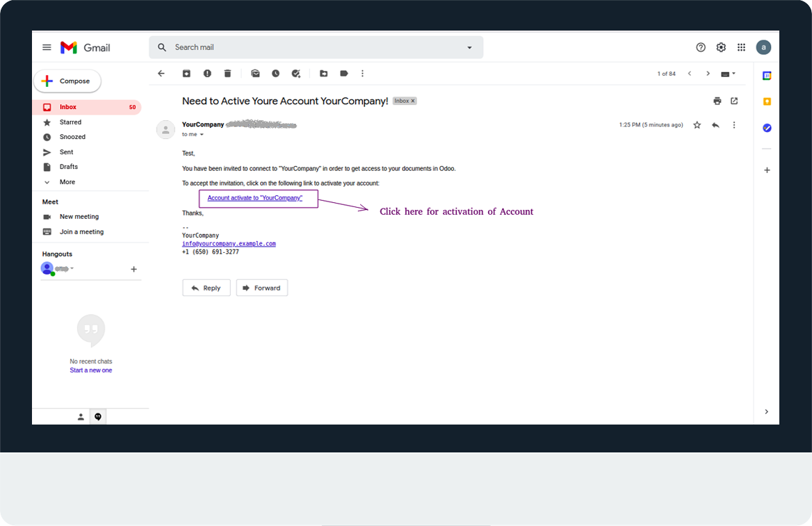Click the email subject heading

point(285,101)
